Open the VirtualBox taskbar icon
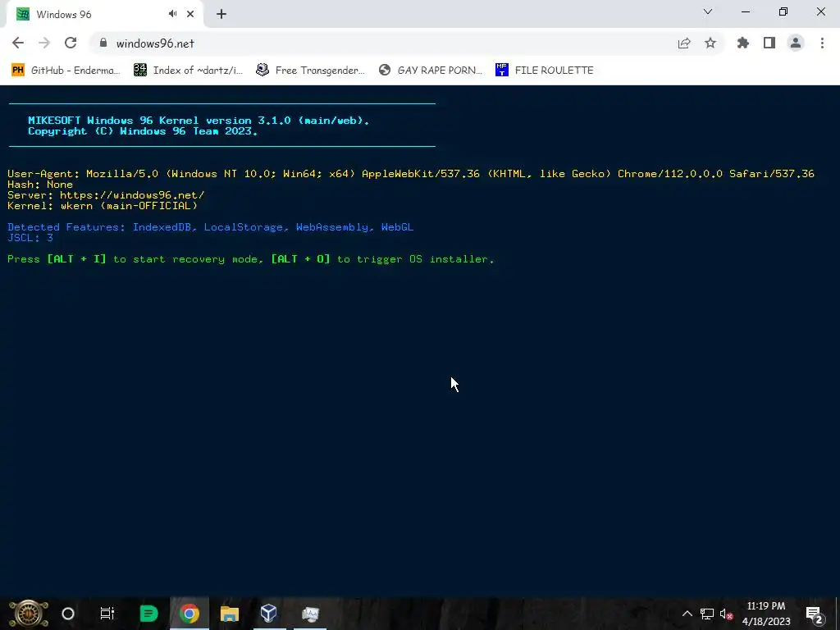The height and width of the screenshot is (630, 840). point(269,614)
